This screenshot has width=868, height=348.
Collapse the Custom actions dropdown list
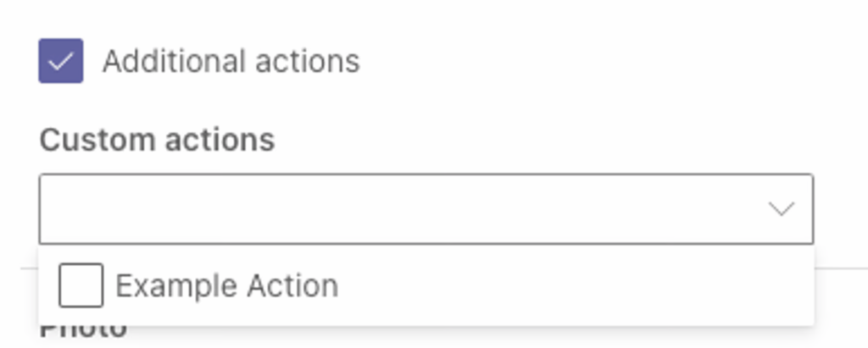pos(781,208)
